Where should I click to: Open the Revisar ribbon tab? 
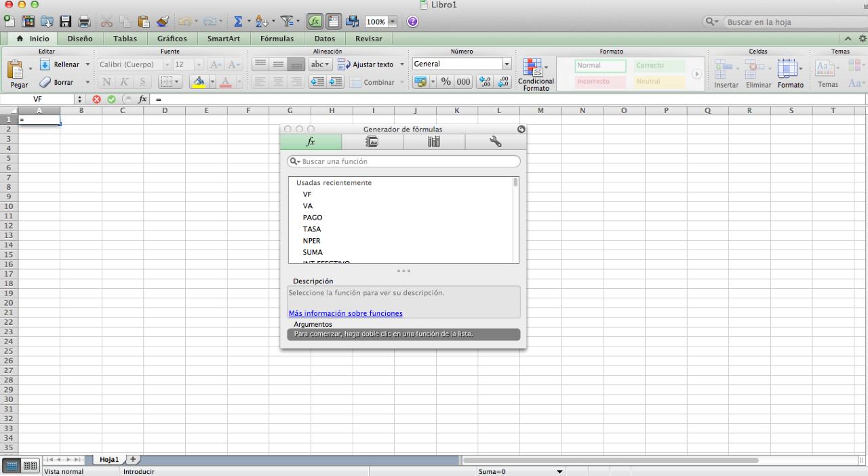coord(369,39)
